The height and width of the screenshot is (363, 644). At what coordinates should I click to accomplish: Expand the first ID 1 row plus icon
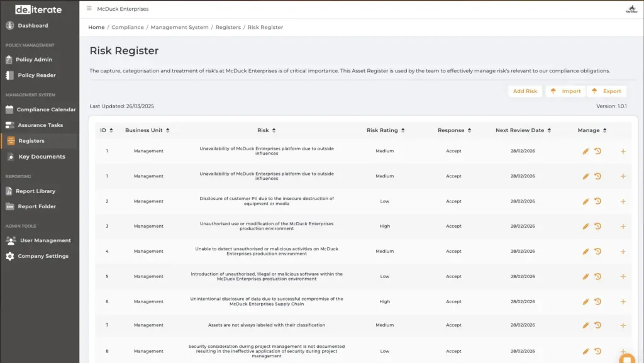tap(623, 152)
